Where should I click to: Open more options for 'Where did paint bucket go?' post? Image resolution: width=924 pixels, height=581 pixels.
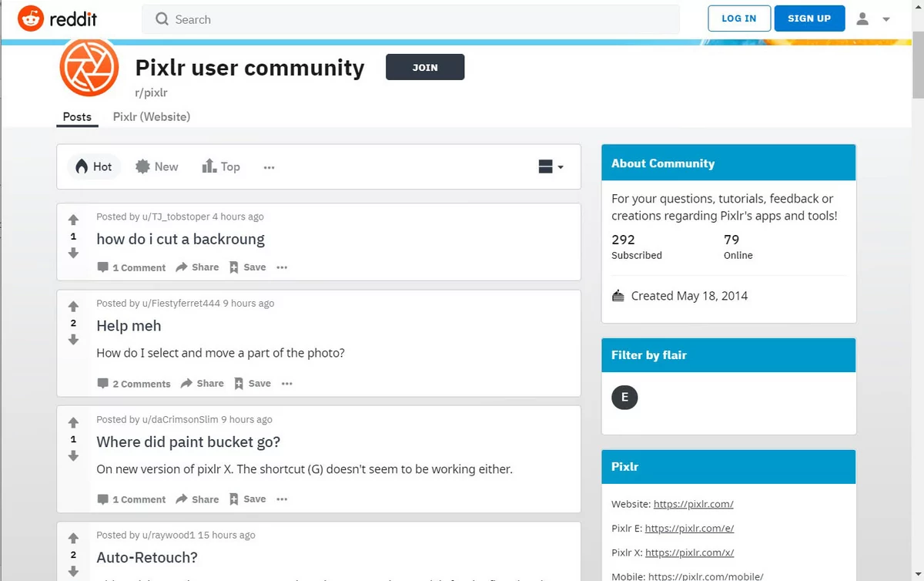point(282,499)
